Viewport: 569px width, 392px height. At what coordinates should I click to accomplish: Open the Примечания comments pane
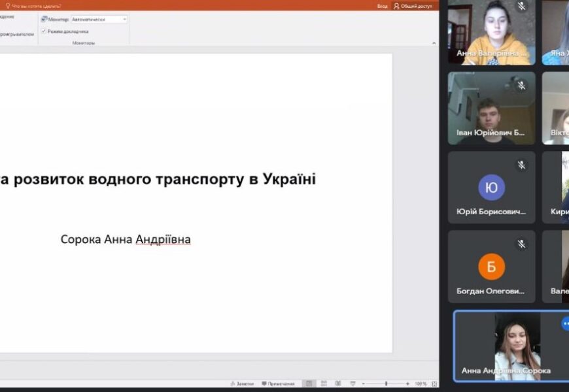pos(278,384)
